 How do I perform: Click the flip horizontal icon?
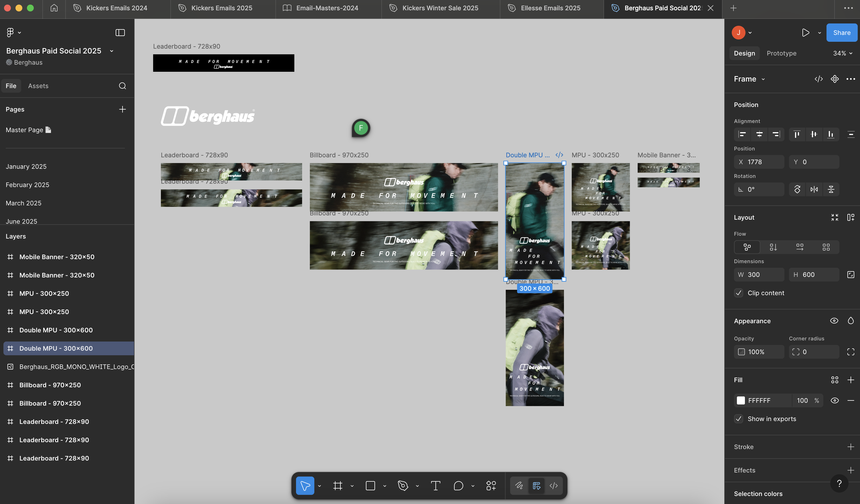coord(814,189)
